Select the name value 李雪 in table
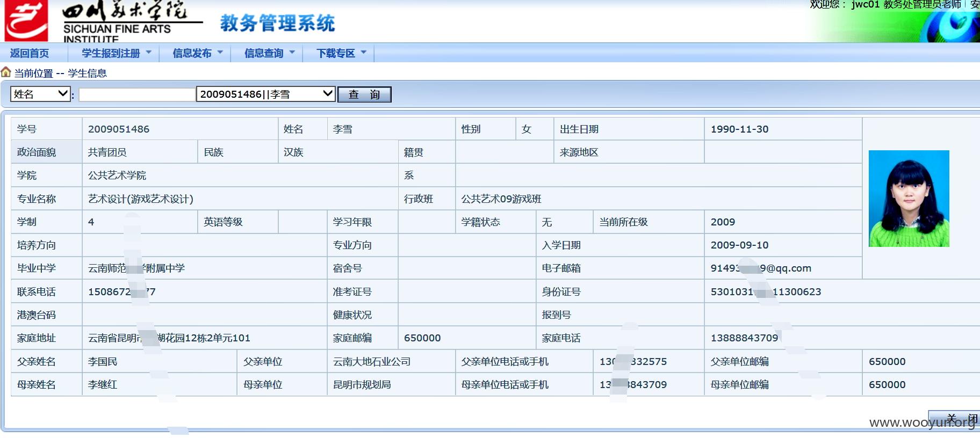Image resolution: width=980 pixels, height=438 pixels. click(343, 129)
